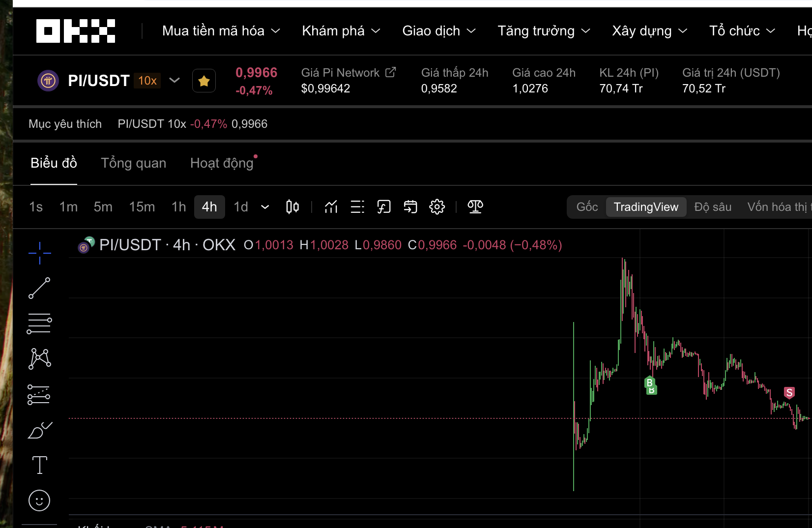The image size is (812, 528).
Task: Select the horizontal lines Fibonacci tool
Action: pyautogui.click(x=39, y=323)
